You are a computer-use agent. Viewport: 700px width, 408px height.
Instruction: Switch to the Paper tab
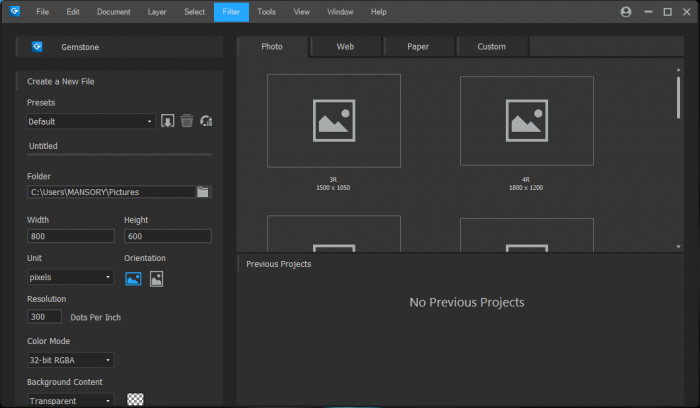(418, 47)
